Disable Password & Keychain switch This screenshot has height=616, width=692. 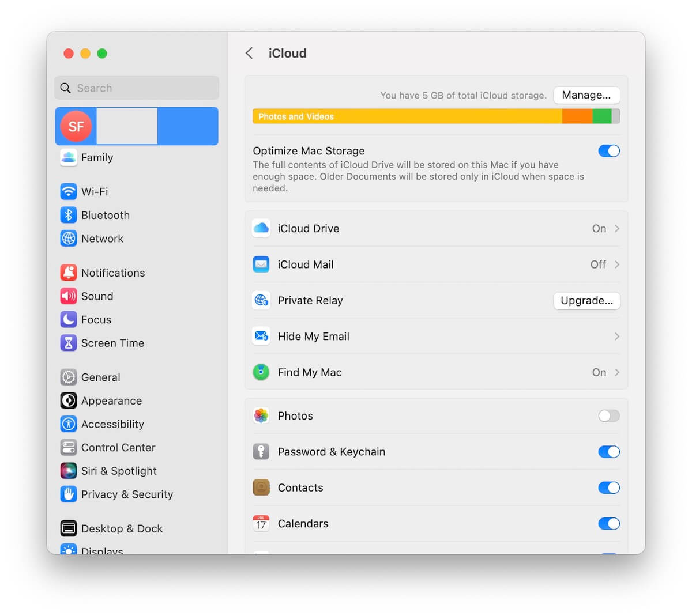point(609,452)
